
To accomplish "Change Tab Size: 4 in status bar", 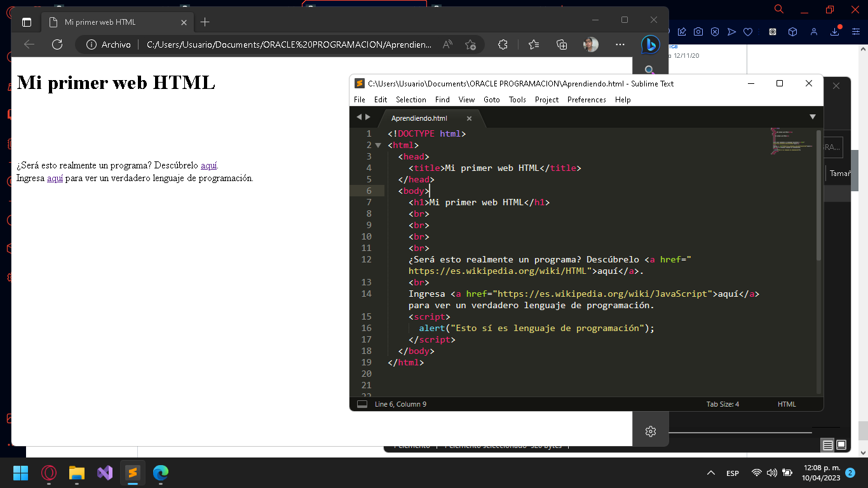I will click(722, 404).
